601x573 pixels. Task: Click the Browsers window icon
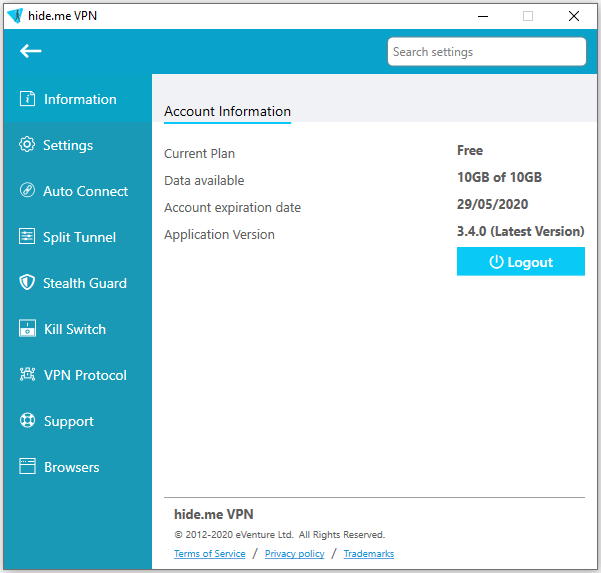[27, 466]
